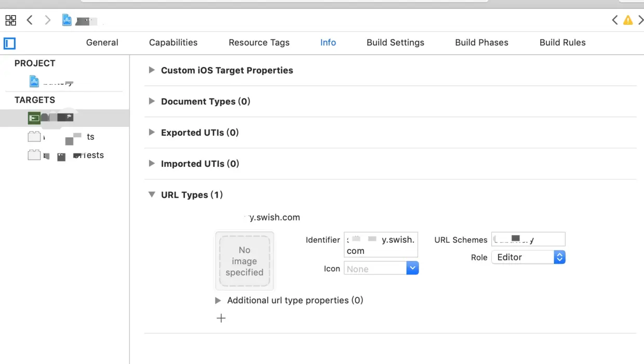Open the Role dropdown set to Editor
644x364 pixels.
coord(528,257)
